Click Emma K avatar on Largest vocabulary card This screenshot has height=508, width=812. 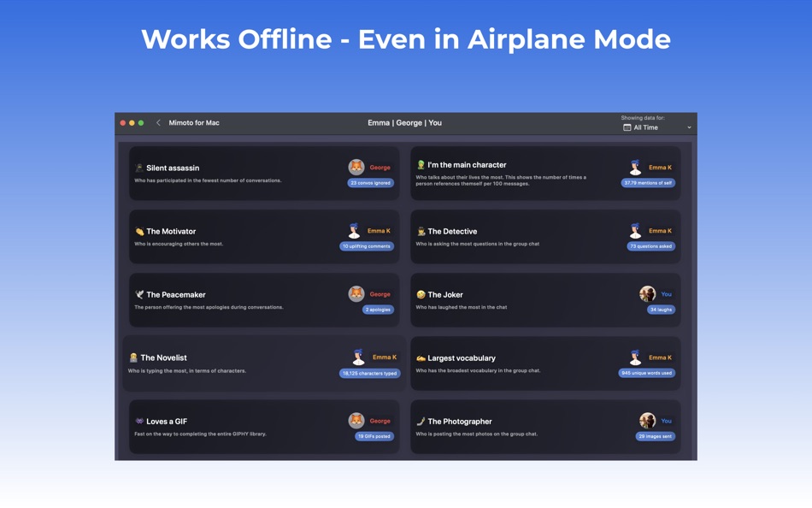coord(635,357)
